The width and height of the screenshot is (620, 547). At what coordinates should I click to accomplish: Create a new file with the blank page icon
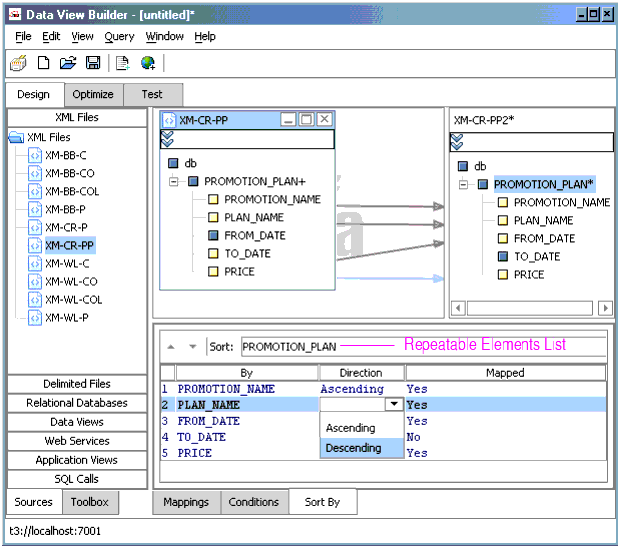pos(43,63)
